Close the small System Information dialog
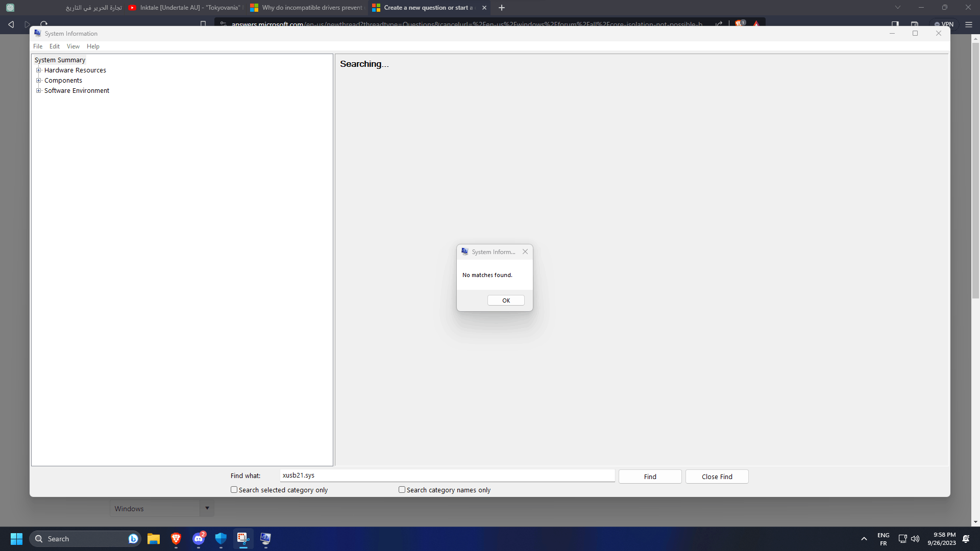Screen dimensions: 980x551 point(525,252)
